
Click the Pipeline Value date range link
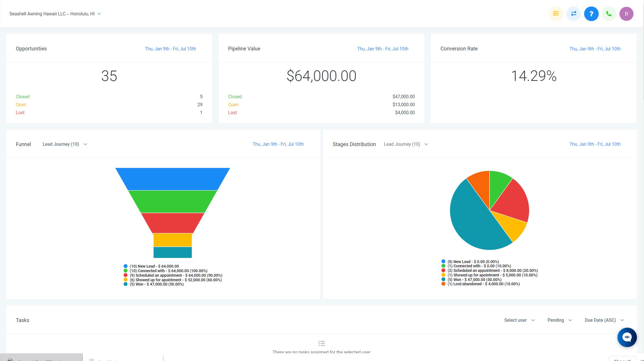point(382,49)
